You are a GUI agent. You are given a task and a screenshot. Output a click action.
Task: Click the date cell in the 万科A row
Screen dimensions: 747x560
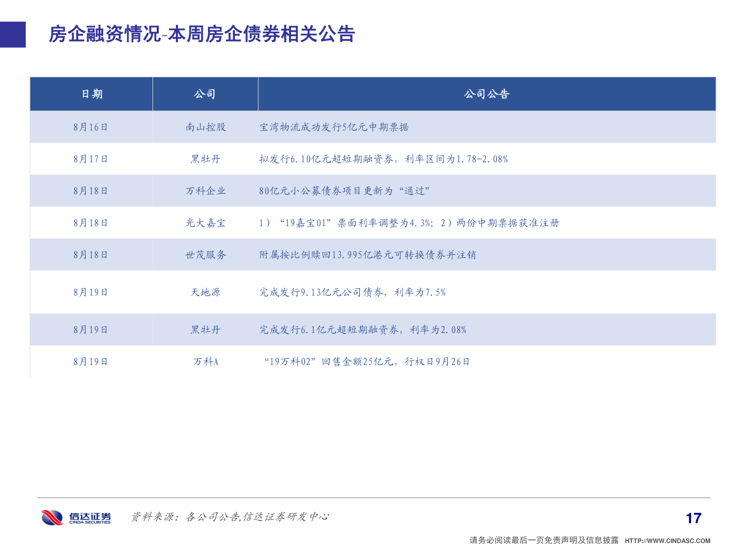(x=91, y=362)
